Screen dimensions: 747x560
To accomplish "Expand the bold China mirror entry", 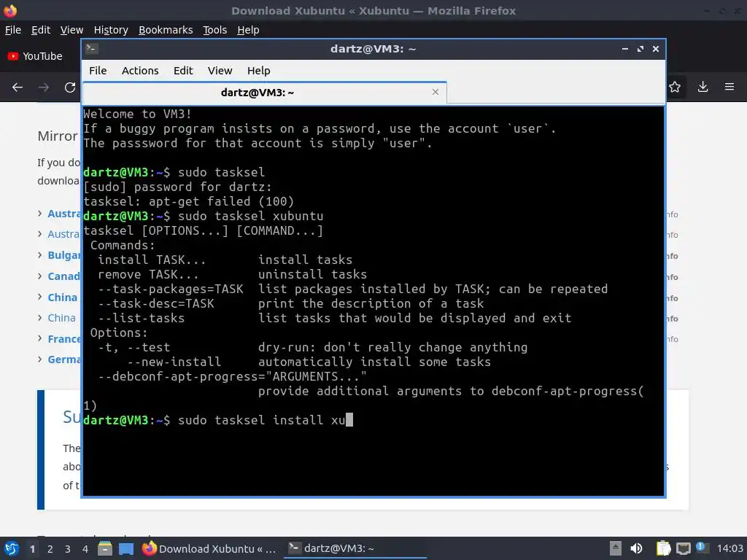I will 40,297.
